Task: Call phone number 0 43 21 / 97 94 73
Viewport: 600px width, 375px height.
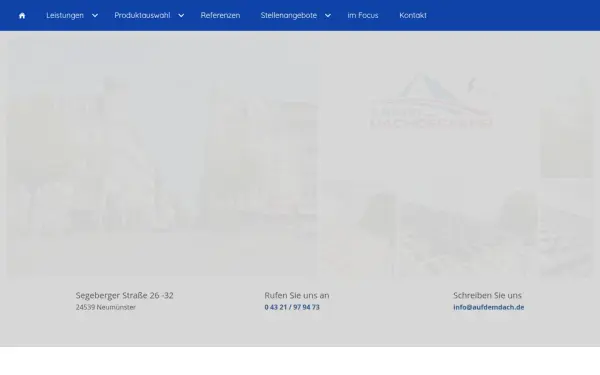Action: coord(292,307)
